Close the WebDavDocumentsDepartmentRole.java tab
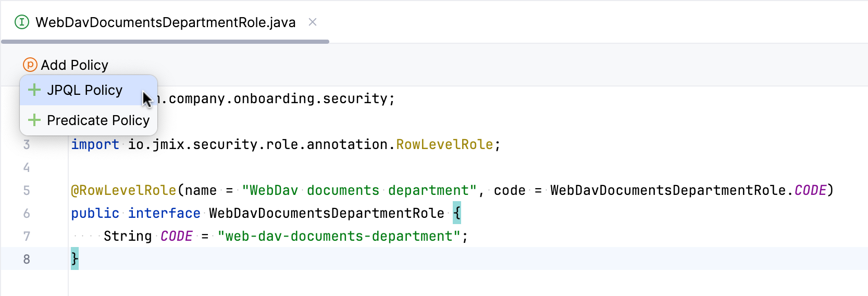868x296 pixels. click(x=313, y=22)
